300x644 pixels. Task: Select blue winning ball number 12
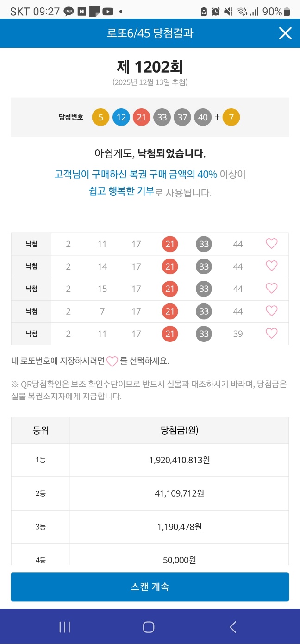[x=121, y=117]
